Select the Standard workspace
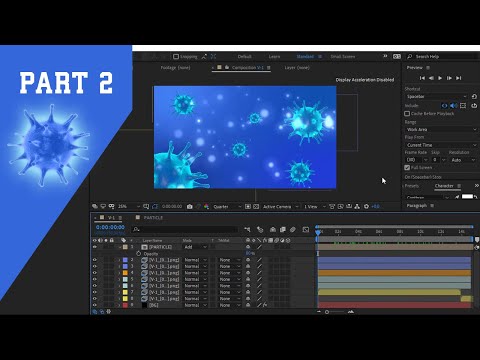The image size is (480, 360). pos(305,57)
